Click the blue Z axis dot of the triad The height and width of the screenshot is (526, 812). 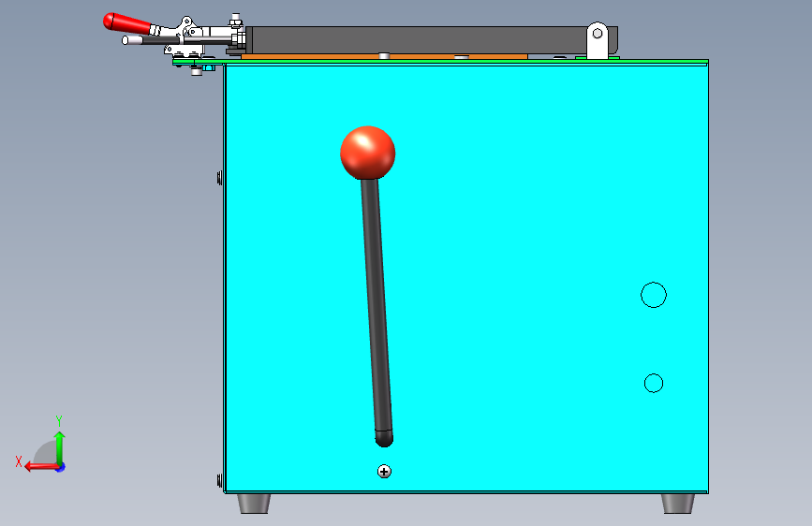[x=61, y=467]
